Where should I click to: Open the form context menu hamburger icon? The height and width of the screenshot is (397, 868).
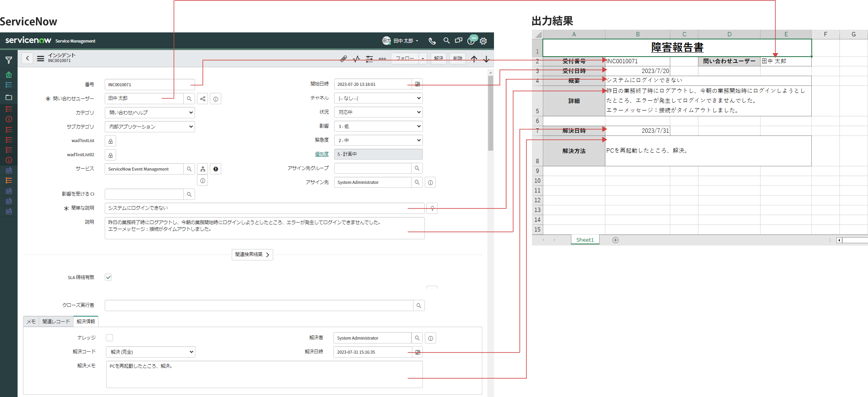tap(40, 59)
